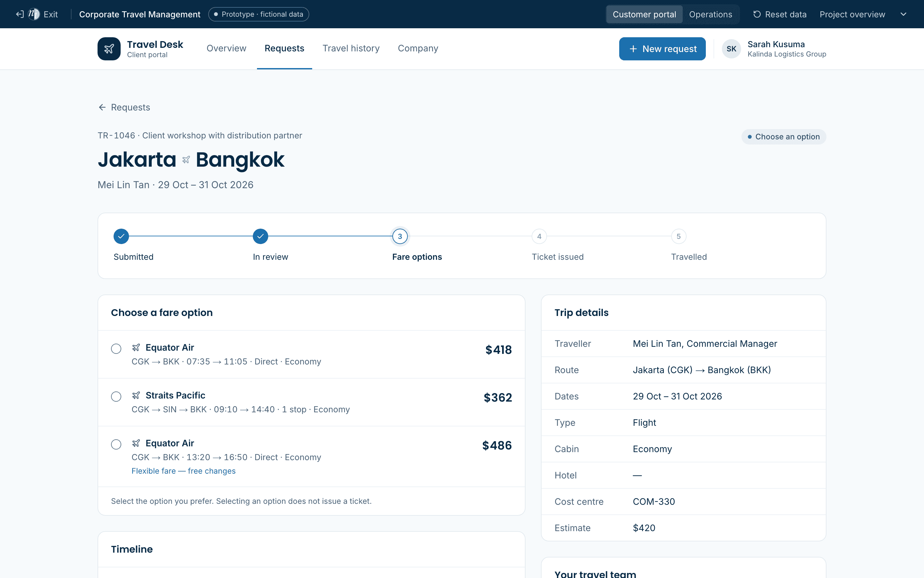Go to the Travel history tab

[x=351, y=48]
